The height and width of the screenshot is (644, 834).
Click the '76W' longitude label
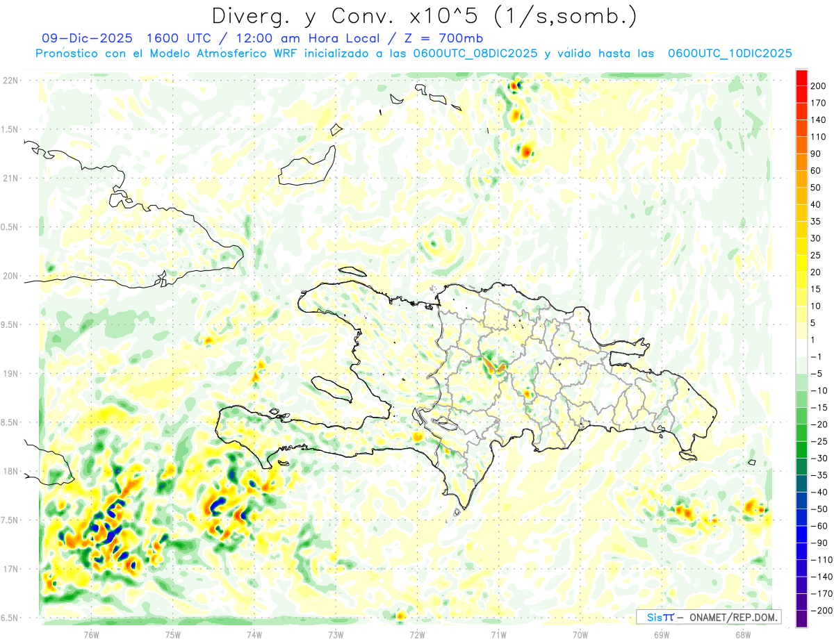tap(91, 634)
